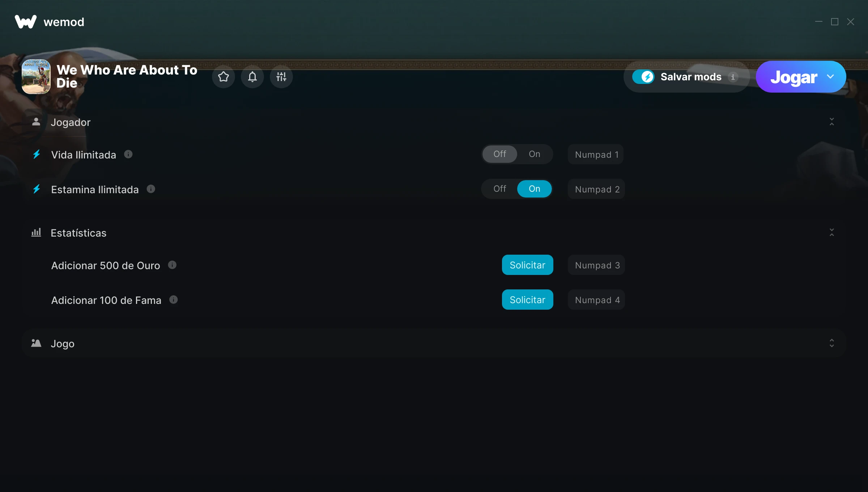Image resolution: width=868 pixels, height=492 pixels.
Task: Open info icon next to Vida Ilimitada
Action: pyautogui.click(x=128, y=154)
